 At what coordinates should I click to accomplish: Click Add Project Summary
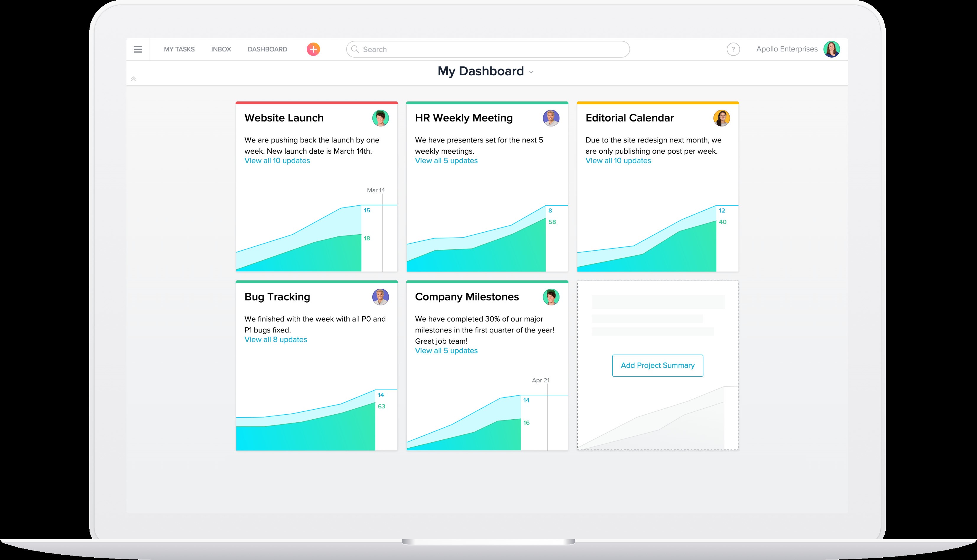tap(657, 365)
